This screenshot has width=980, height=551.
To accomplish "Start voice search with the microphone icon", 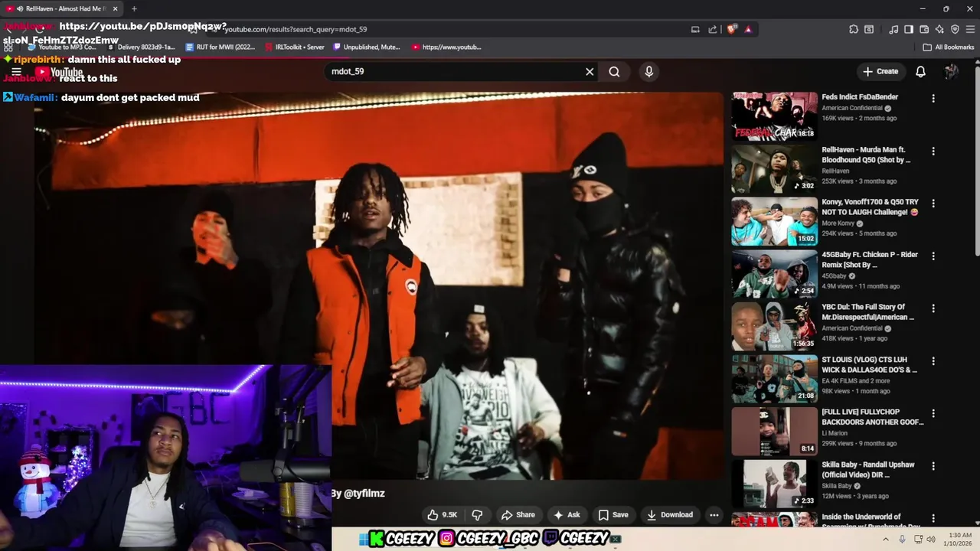I will coord(649,71).
